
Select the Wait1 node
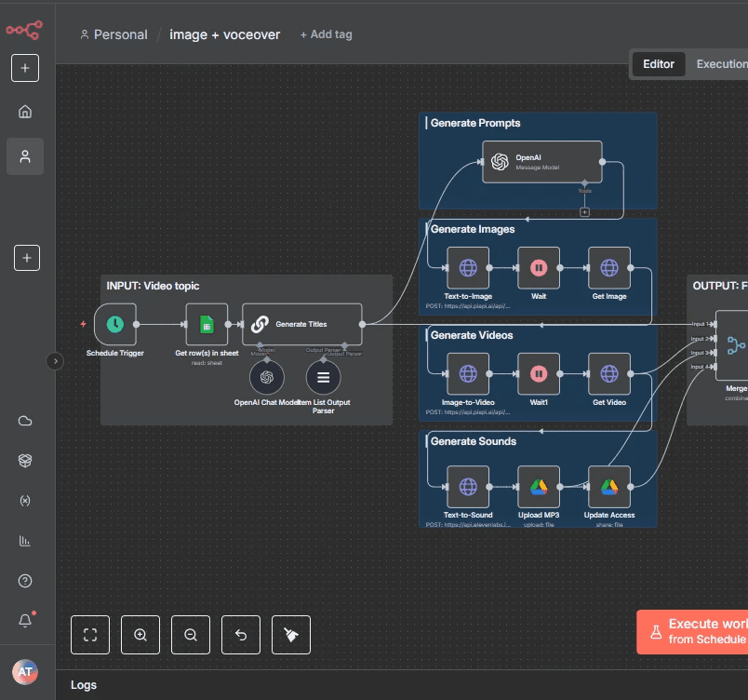tap(539, 374)
